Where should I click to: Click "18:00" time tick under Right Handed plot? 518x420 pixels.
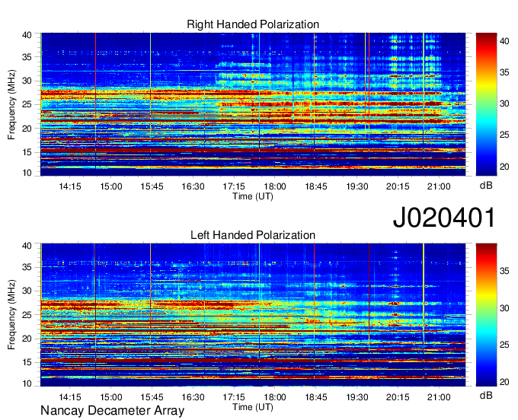pyautogui.click(x=275, y=186)
